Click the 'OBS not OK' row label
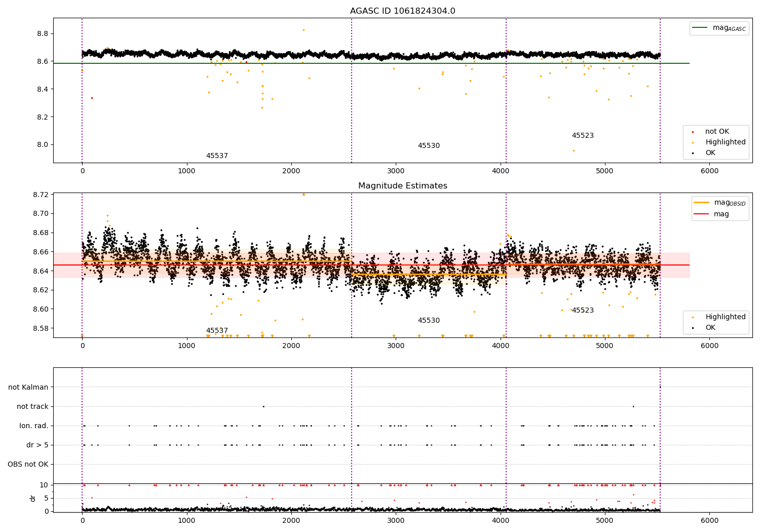This screenshot has height=532, width=760. [28, 464]
